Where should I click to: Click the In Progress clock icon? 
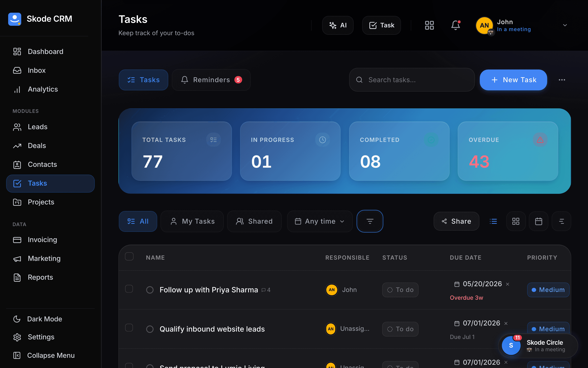pos(322,140)
